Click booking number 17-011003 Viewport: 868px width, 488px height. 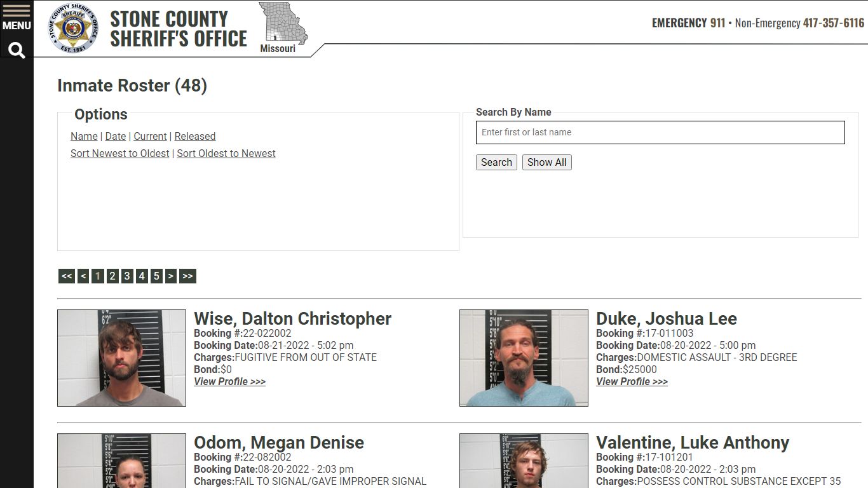[x=669, y=333]
